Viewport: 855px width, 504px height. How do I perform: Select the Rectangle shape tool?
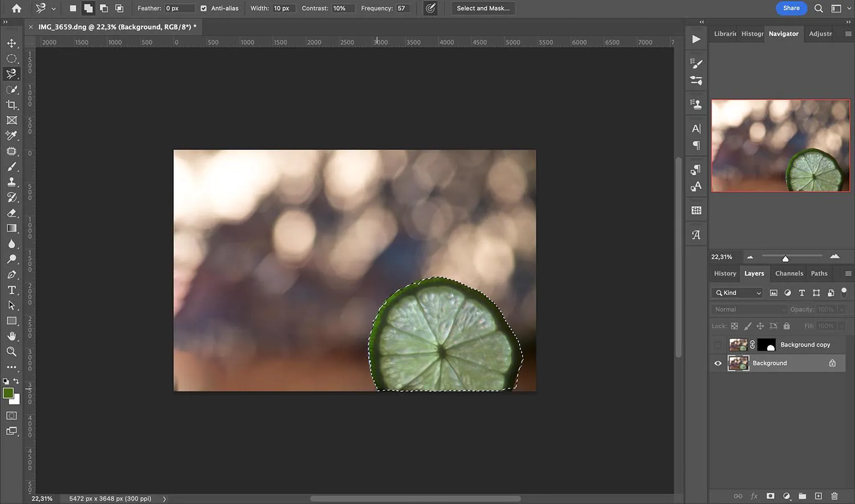click(11, 321)
